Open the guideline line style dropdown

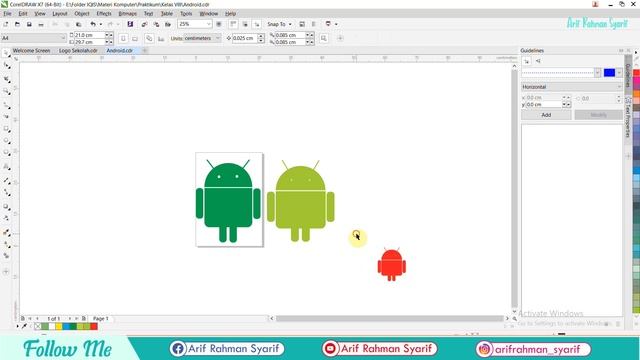point(598,73)
